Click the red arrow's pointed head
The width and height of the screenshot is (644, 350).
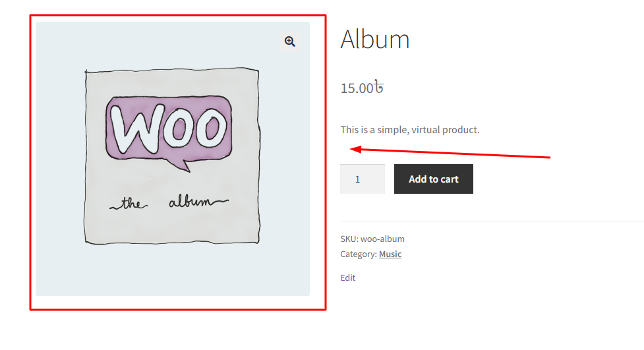[x=353, y=149]
